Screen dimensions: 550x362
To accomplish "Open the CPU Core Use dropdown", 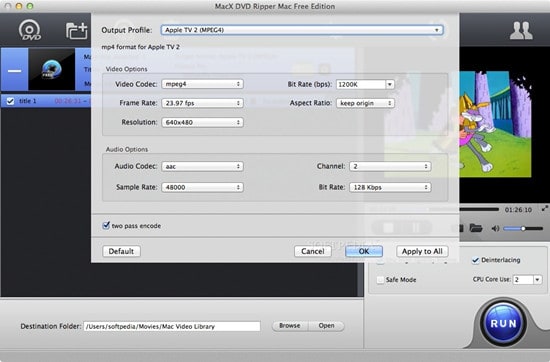I will pos(537,280).
